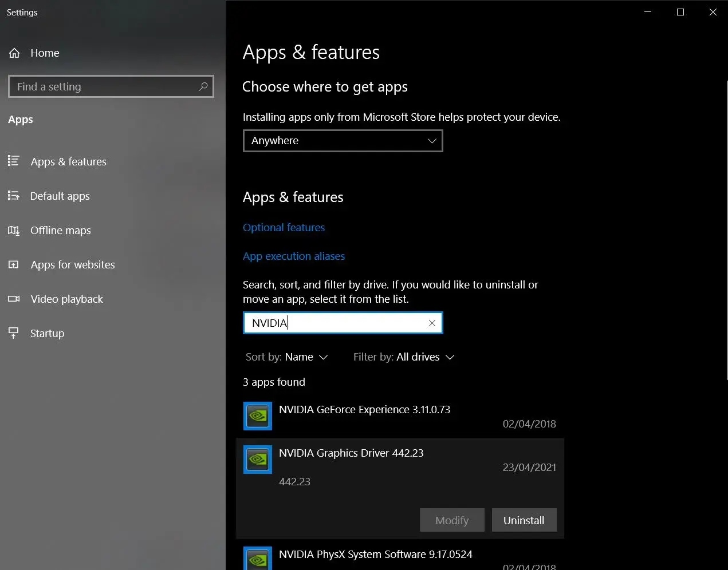Click the NVIDIA GeForce Experience app icon
Image resolution: width=728 pixels, height=570 pixels.
tap(258, 415)
